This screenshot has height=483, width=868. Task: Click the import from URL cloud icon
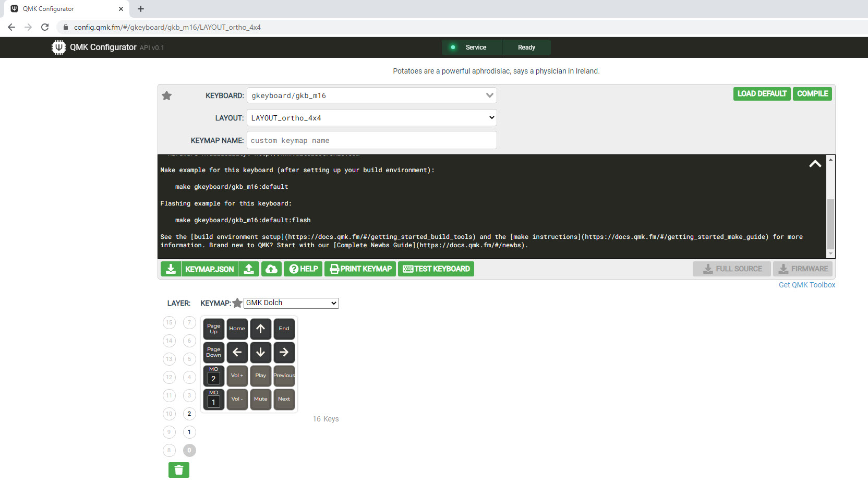[271, 269]
